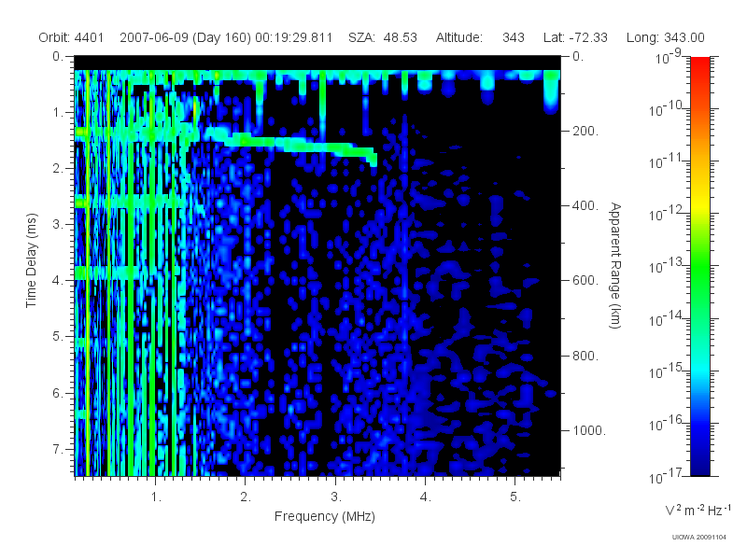Click the '4.' frequency axis tick label
Image resolution: width=747 pixels, height=560 pixels.
tap(426, 497)
